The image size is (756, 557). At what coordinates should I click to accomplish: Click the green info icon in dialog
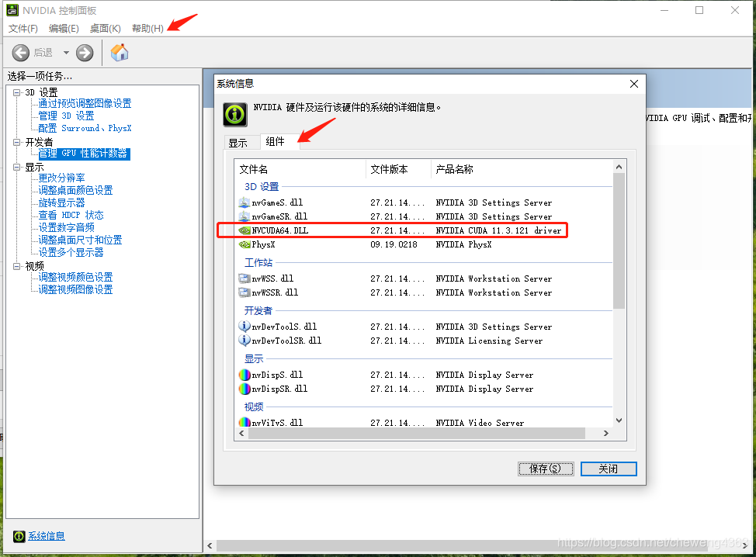point(235,115)
